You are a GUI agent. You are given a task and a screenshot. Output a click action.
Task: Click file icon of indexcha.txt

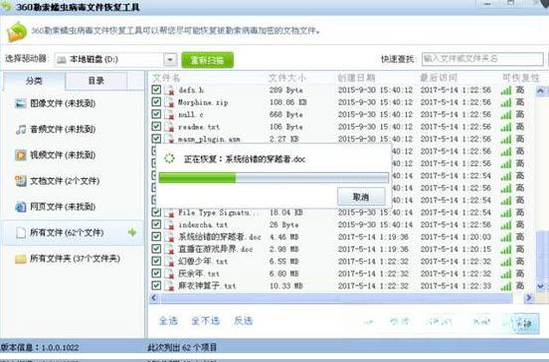pos(169,224)
